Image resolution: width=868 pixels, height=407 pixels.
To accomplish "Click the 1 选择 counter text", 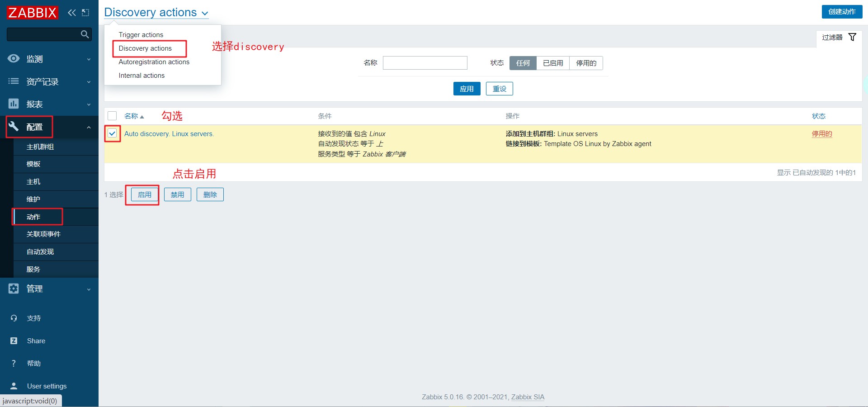I will tap(113, 195).
